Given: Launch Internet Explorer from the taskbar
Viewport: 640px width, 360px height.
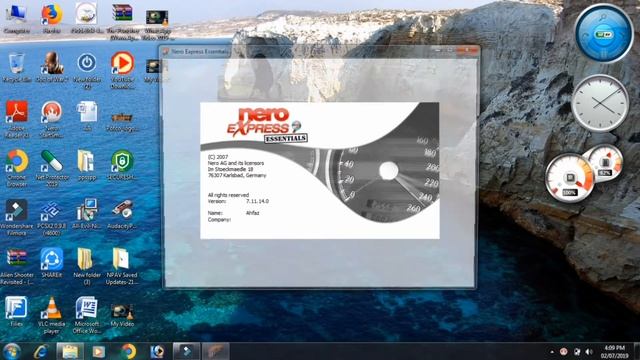Looking at the screenshot, I should click(41, 351).
